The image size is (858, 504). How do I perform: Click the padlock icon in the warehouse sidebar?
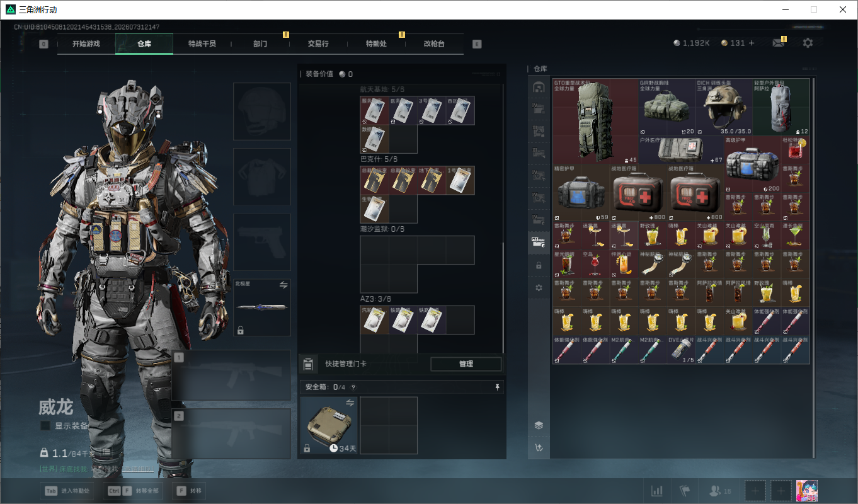point(539,266)
